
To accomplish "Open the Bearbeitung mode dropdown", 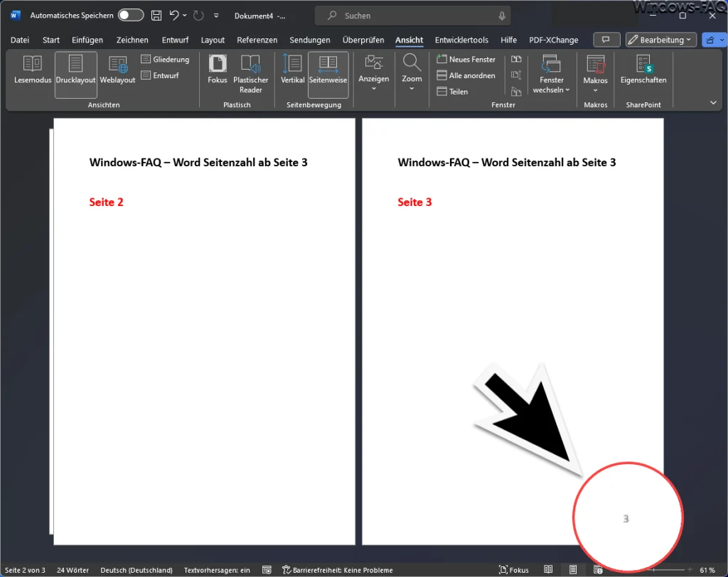I will pos(660,40).
